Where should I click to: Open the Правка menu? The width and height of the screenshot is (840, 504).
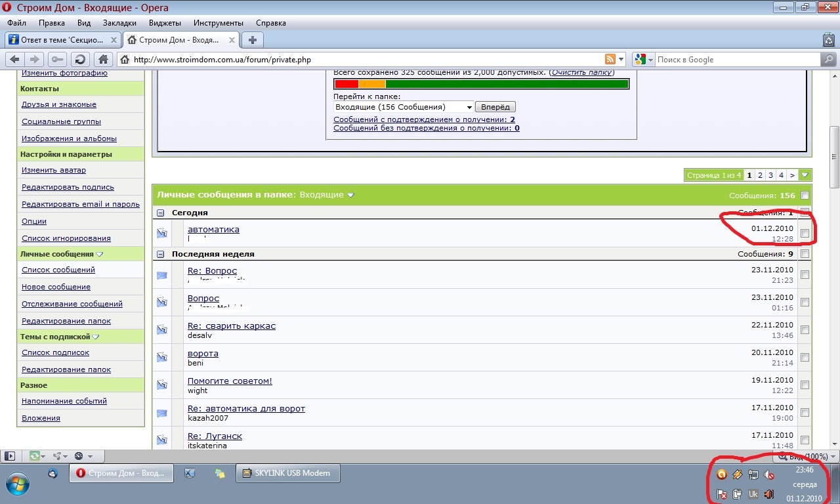[x=52, y=22]
